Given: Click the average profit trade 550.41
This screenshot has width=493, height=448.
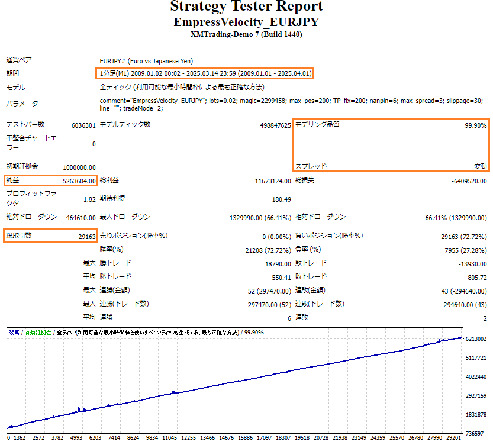Looking at the screenshot, I should pyautogui.click(x=281, y=278).
